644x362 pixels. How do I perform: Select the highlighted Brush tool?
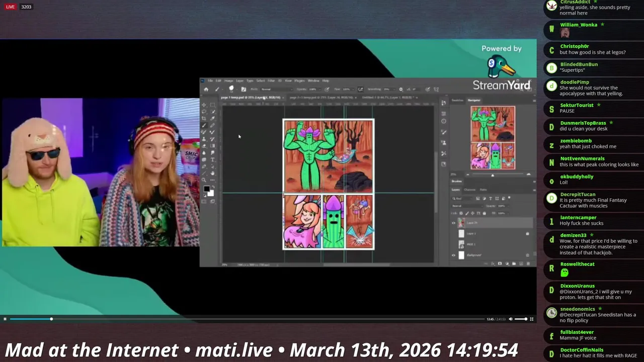(x=204, y=125)
